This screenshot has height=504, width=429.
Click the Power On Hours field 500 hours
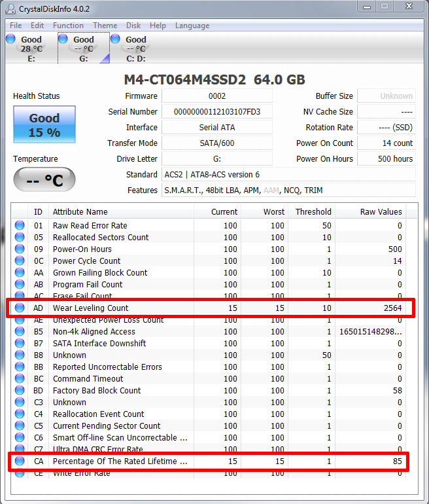pyautogui.click(x=386, y=159)
